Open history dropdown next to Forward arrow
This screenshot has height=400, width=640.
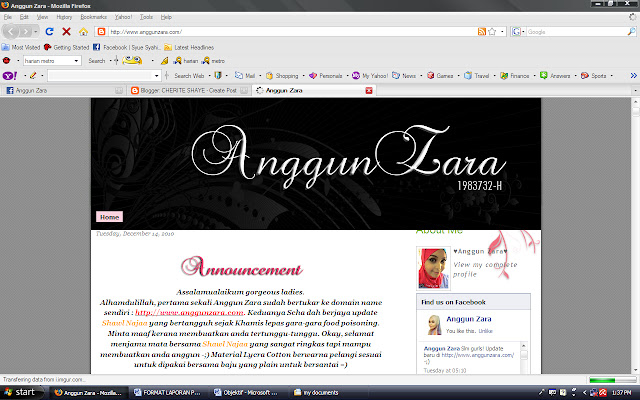[36, 31]
